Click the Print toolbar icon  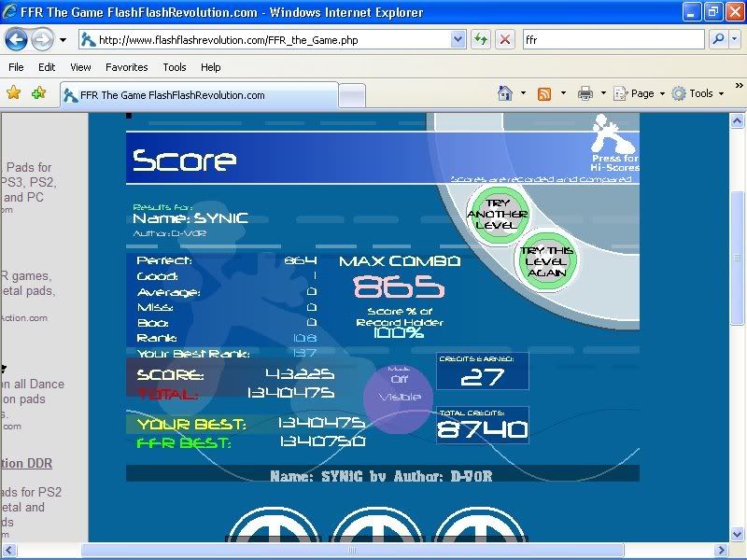click(x=585, y=93)
